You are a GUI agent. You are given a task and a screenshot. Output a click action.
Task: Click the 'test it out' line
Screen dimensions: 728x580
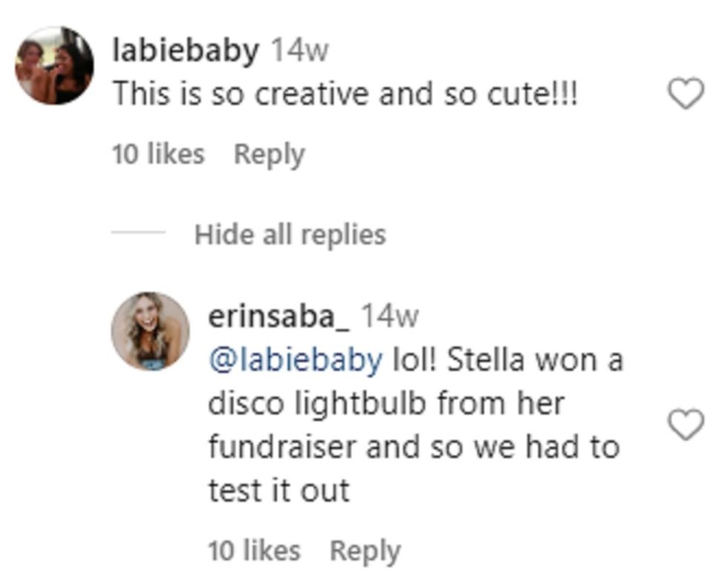coord(279,491)
